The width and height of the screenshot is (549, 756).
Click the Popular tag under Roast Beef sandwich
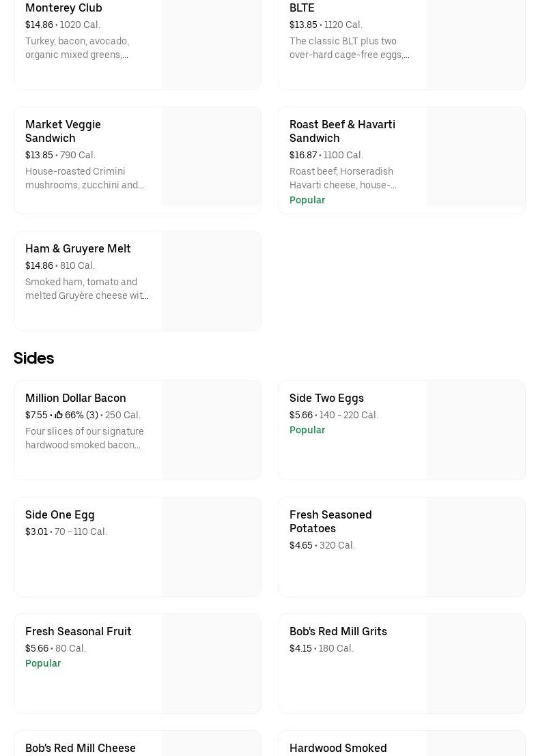tap(307, 200)
